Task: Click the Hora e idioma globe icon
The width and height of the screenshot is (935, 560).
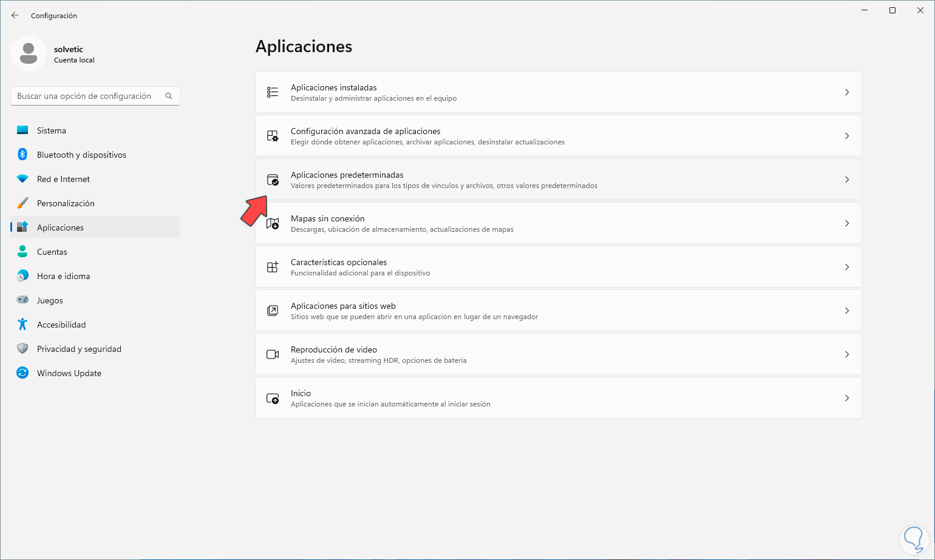Action: 22,276
